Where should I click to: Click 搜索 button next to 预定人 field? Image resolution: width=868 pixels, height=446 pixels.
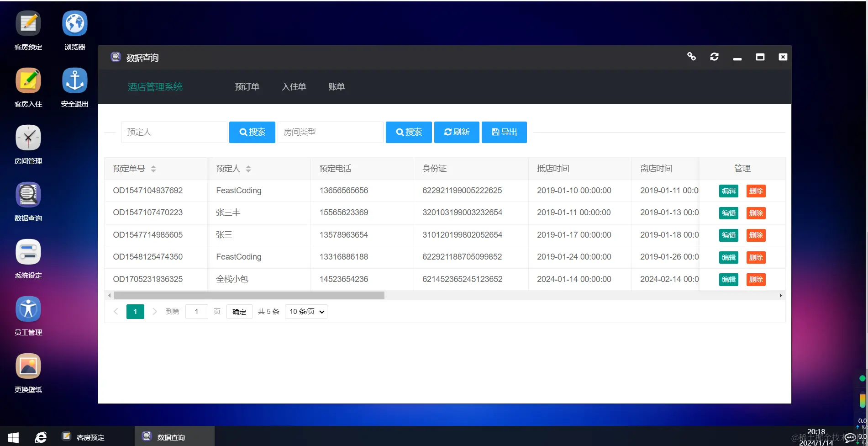(x=252, y=132)
